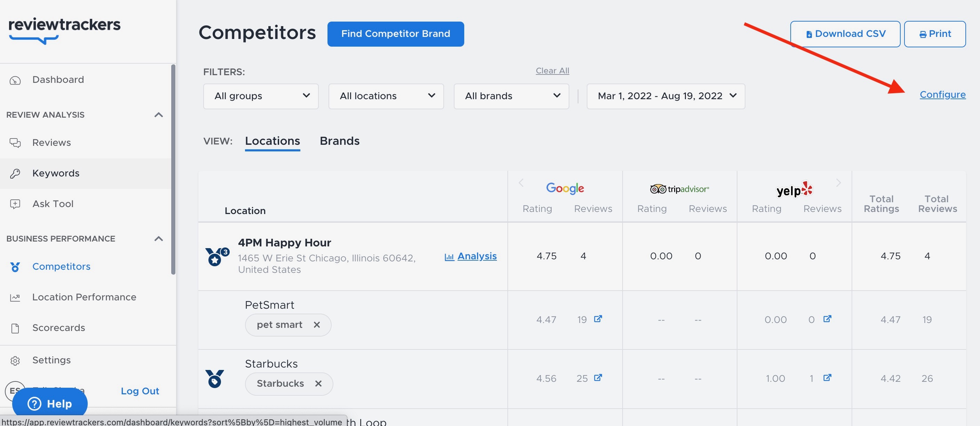
Task: Click the sidebar vertical scrollbar
Action: tap(173, 169)
